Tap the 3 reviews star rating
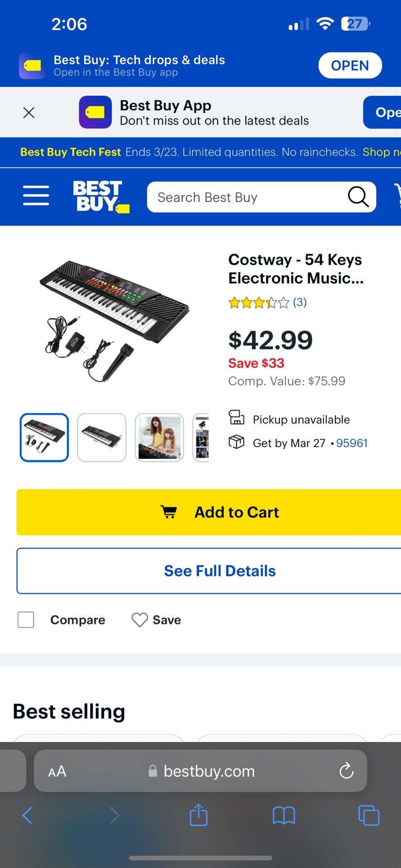This screenshot has width=401, height=868. (x=268, y=302)
